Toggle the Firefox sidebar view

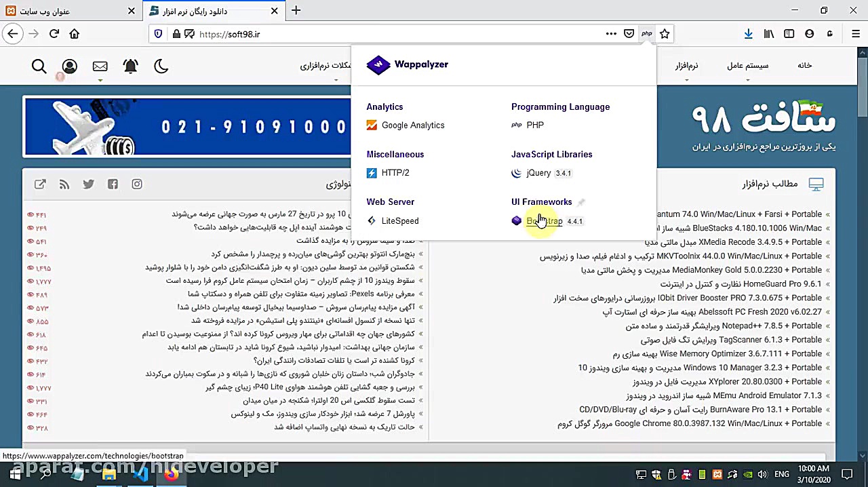pyautogui.click(x=789, y=34)
